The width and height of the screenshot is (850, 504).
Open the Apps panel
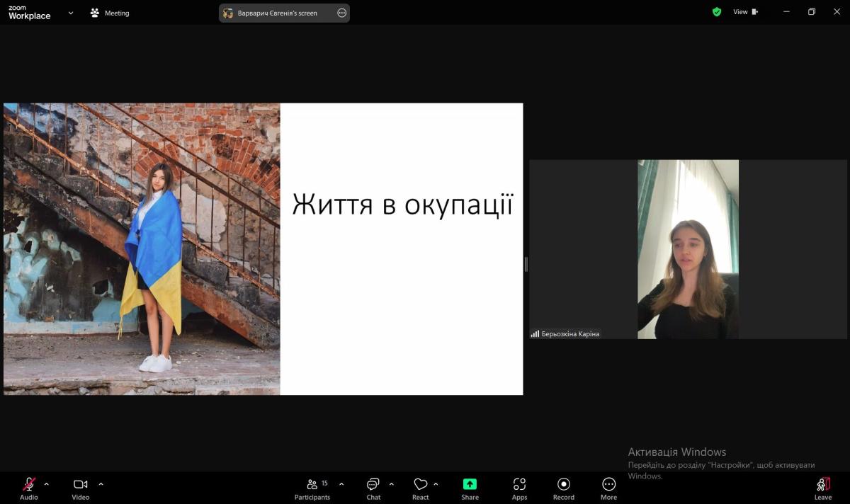pyautogui.click(x=519, y=484)
